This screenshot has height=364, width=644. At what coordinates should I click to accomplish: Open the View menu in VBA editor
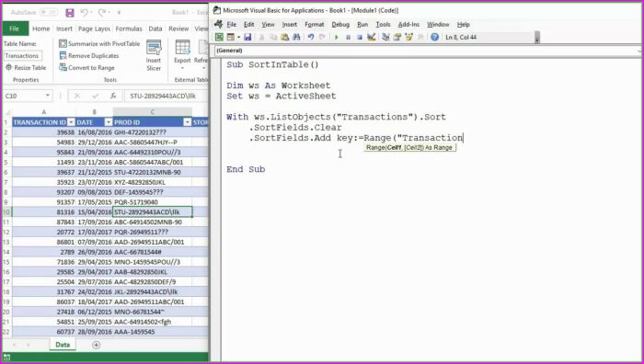click(x=268, y=25)
